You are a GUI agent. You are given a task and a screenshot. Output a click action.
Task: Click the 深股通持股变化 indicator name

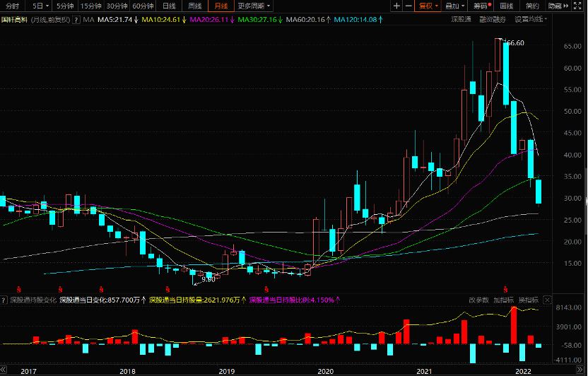(33, 300)
